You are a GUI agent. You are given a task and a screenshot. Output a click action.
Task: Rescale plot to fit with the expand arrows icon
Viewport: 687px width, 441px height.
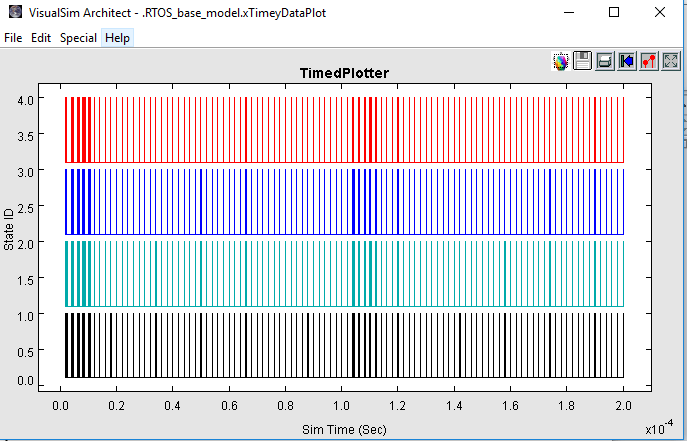coord(671,62)
